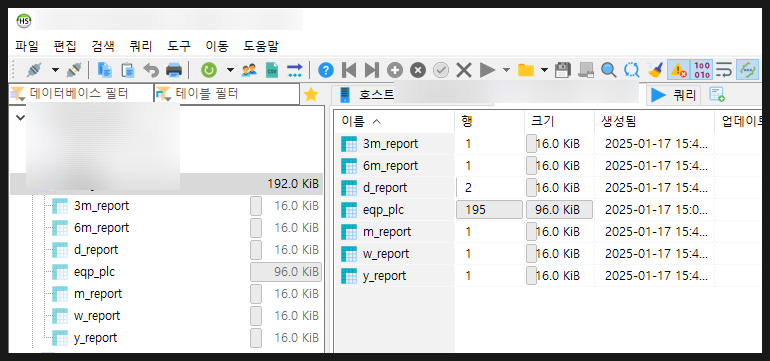Click the Undo arrow icon

[x=151, y=70]
